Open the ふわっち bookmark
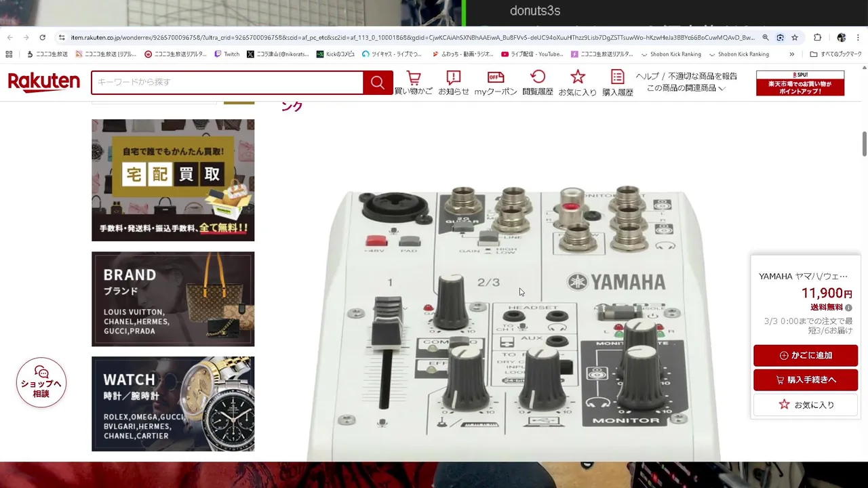This screenshot has width=868, height=488. [462, 54]
